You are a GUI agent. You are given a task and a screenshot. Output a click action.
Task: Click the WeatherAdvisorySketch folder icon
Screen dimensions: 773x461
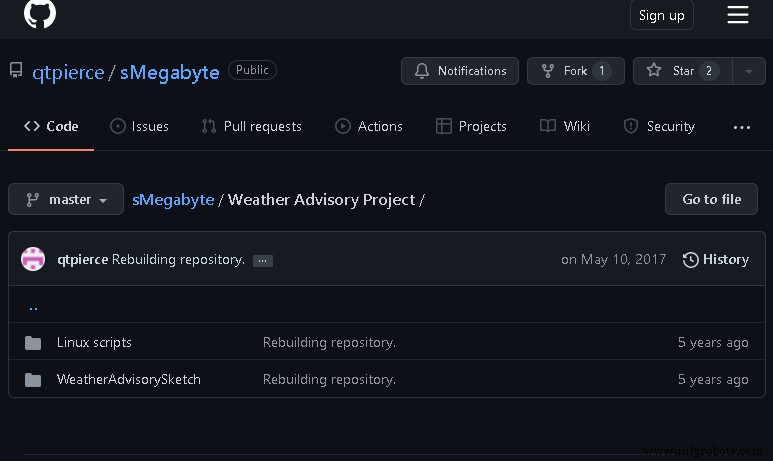point(33,380)
